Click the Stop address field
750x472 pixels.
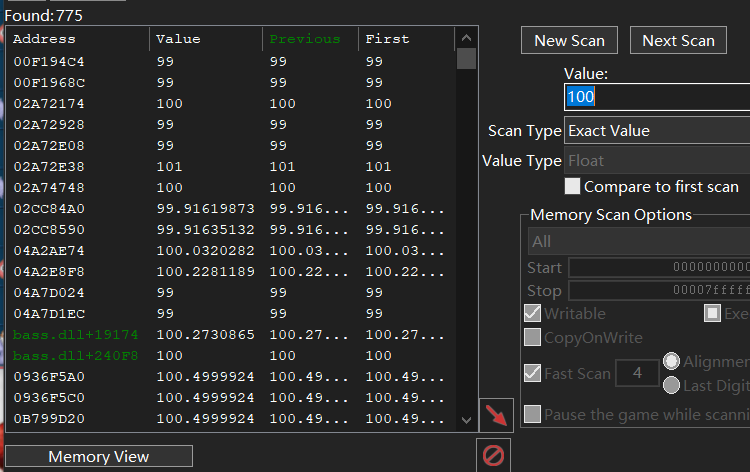point(659,290)
